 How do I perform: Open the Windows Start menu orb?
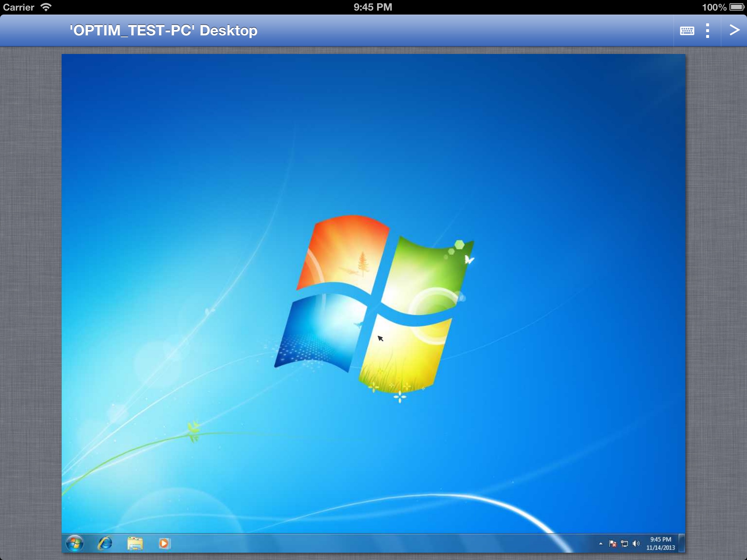tap(74, 543)
